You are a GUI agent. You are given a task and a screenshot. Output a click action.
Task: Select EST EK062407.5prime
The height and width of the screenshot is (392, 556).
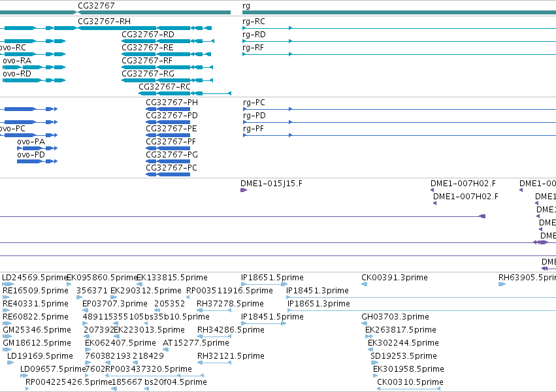[x=88, y=350]
